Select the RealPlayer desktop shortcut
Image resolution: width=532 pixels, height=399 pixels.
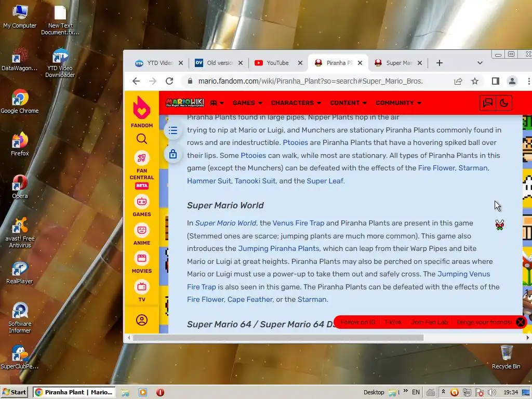tap(20, 272)
